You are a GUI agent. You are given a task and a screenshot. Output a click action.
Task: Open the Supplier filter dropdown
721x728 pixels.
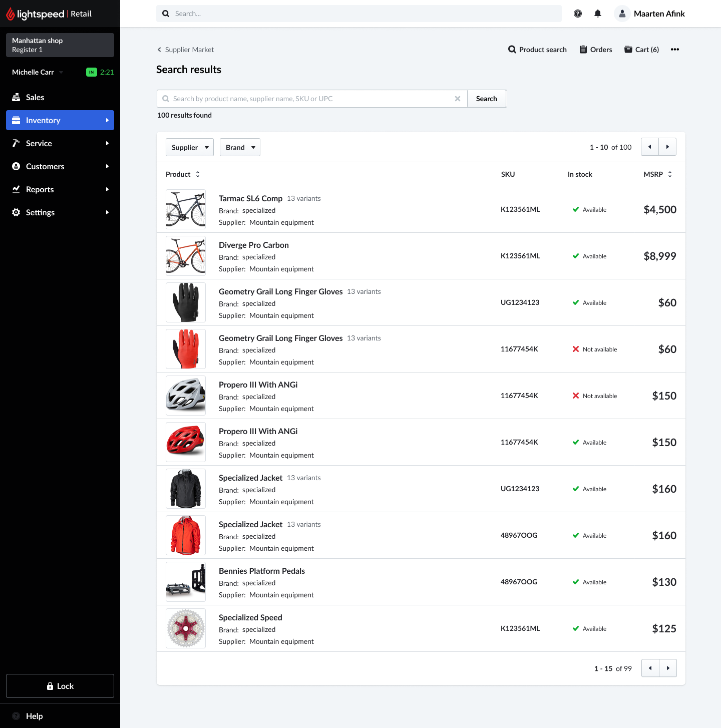coord(190,147)
